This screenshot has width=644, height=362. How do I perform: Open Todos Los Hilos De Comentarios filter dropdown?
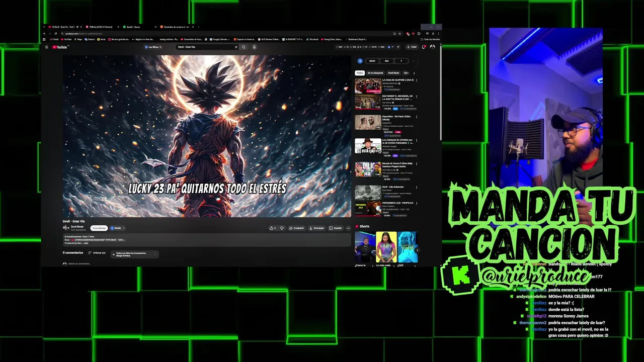click(x=135, y=254)
